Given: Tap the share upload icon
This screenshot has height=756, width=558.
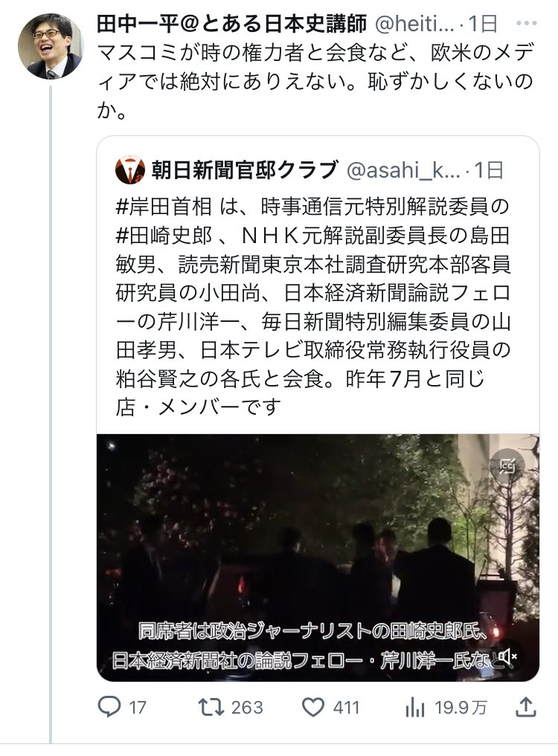Looking at the screenshot, I should pyautogui.click(x=526, y=707).
